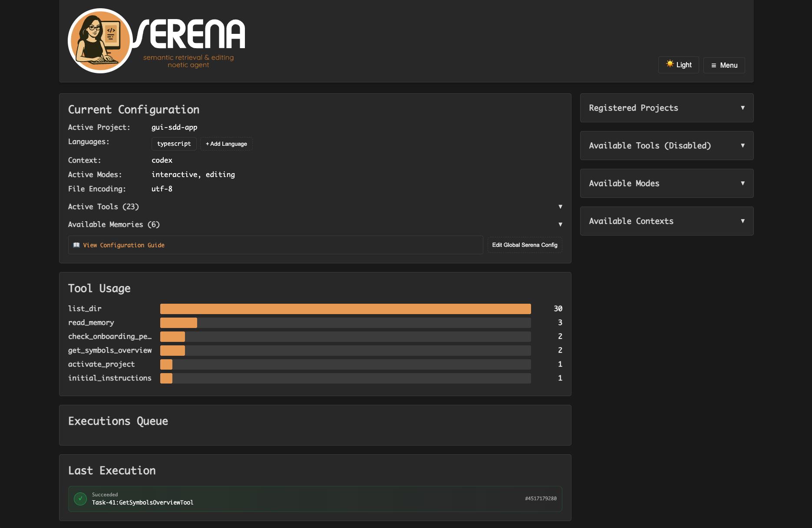
Task: Click the green Succeeded checkmark icon
Action: click(x=80, y=499)
